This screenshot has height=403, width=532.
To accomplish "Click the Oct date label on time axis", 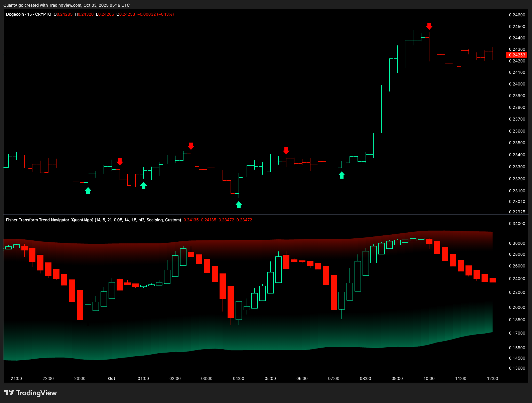I will 112,379.
